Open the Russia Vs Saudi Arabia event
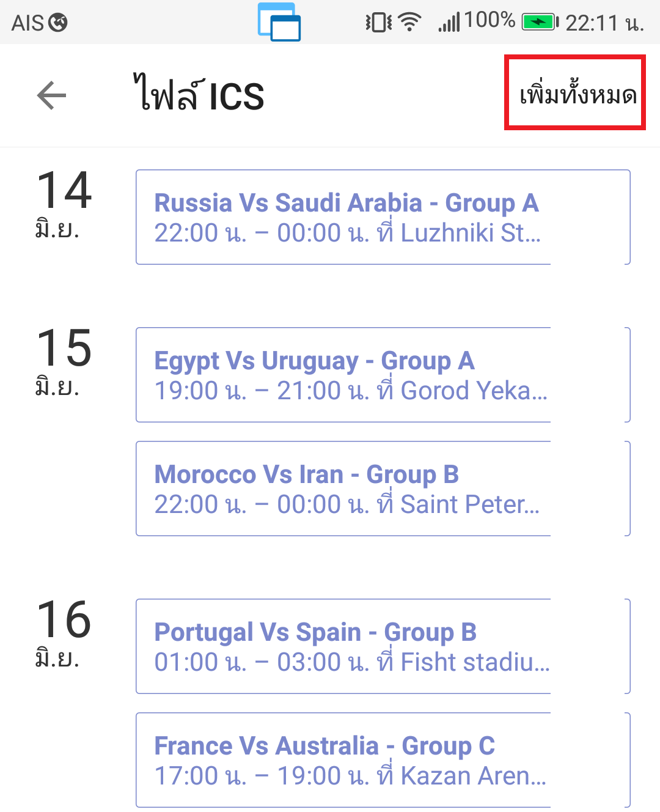660x812 pixels. 383,217
